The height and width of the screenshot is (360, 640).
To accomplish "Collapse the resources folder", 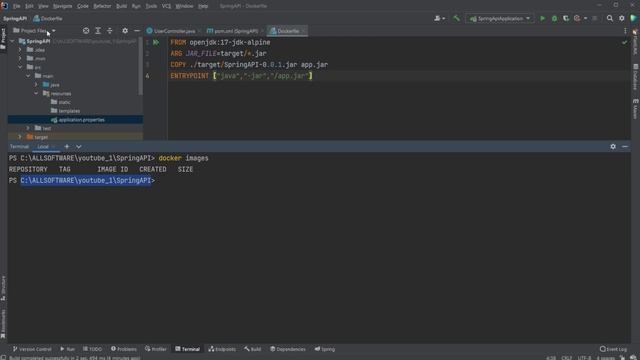I will (x=36, y=93).
